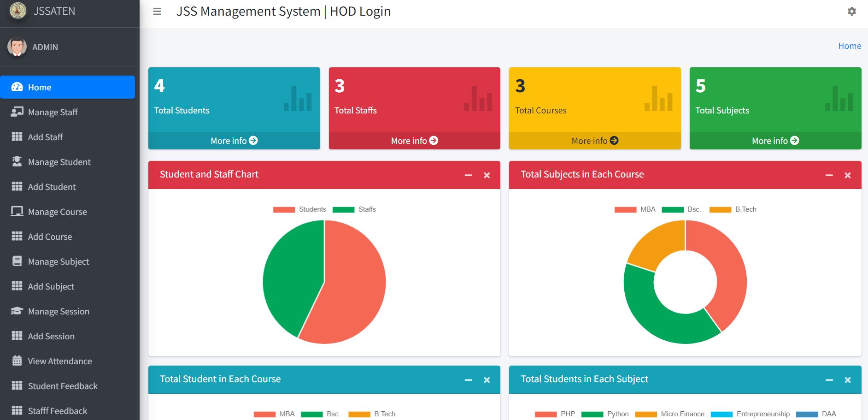868x420 pixels.
Task: Select the Manage Staff people icon
Action: point(17,112)
